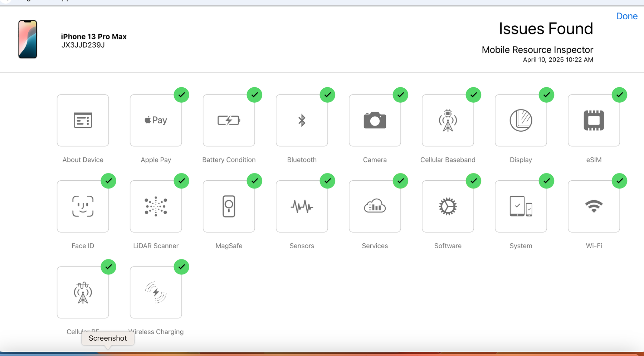The width and height of the screenshot is (644, 356).
Task: Open the Bluetooth diagnostic tile
Action: (302, 120)
